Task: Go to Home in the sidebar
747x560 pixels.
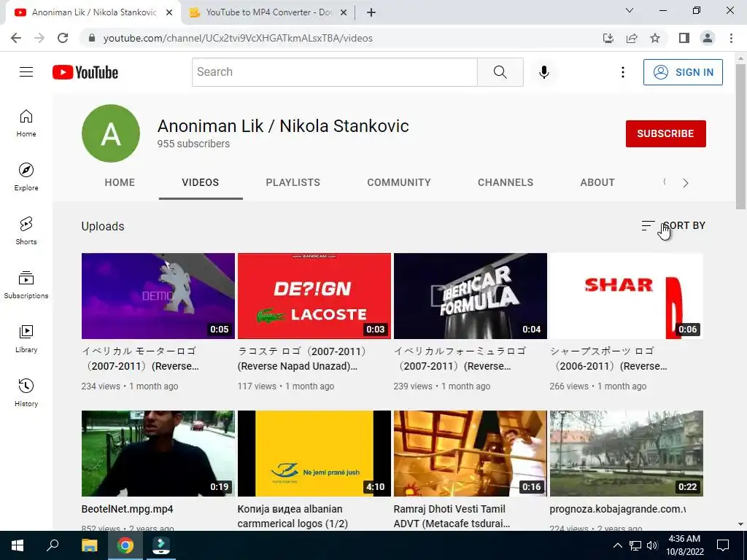Action: click(26, 123)
